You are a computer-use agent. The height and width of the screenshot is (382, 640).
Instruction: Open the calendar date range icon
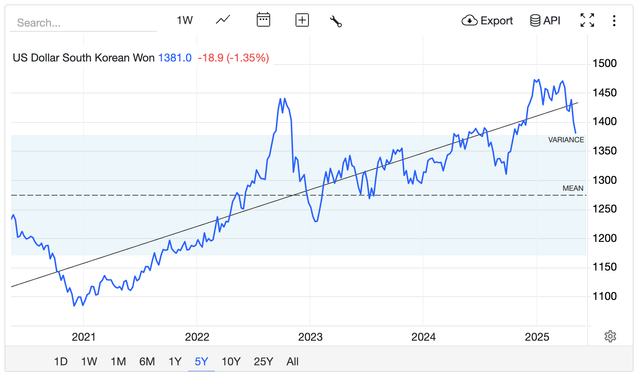pyautogui.click(x=263, y=20)
